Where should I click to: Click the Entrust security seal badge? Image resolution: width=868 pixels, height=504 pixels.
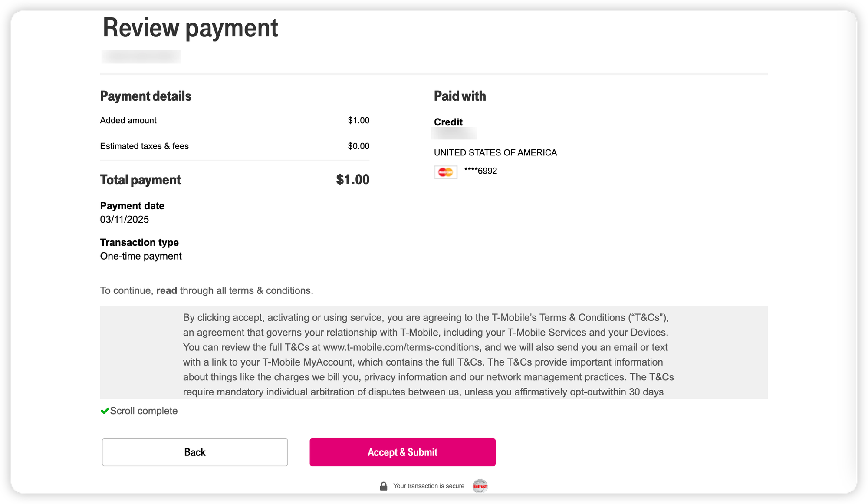480,486
